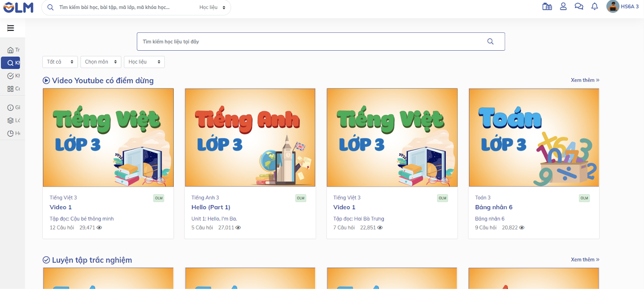Open the 'Học liệu' dropdown below search box
This screenshot has width=644, height=297.
click(144, 62)
